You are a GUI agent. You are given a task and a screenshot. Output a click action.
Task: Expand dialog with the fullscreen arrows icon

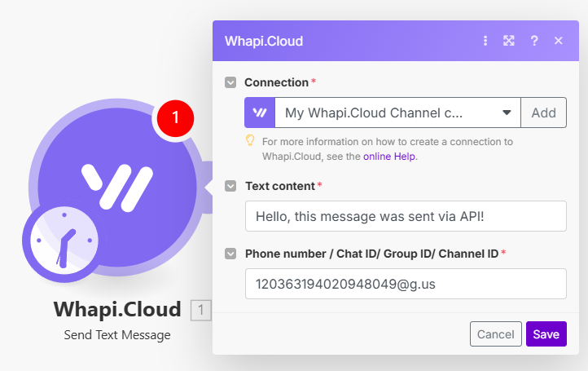coord(509,41)
